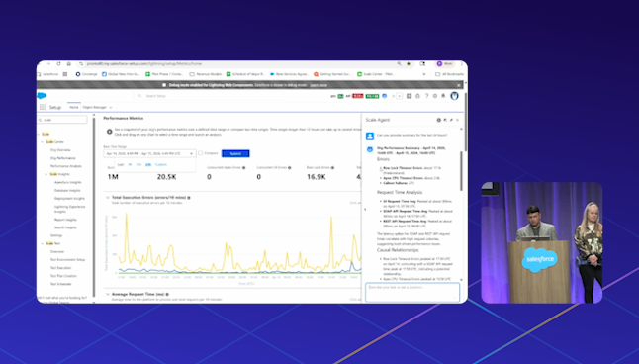Image resolution: width=639 pixels, height=364 pixels.
Task: Open the Base Time Range dropdown
Action: tap(149, 153)
